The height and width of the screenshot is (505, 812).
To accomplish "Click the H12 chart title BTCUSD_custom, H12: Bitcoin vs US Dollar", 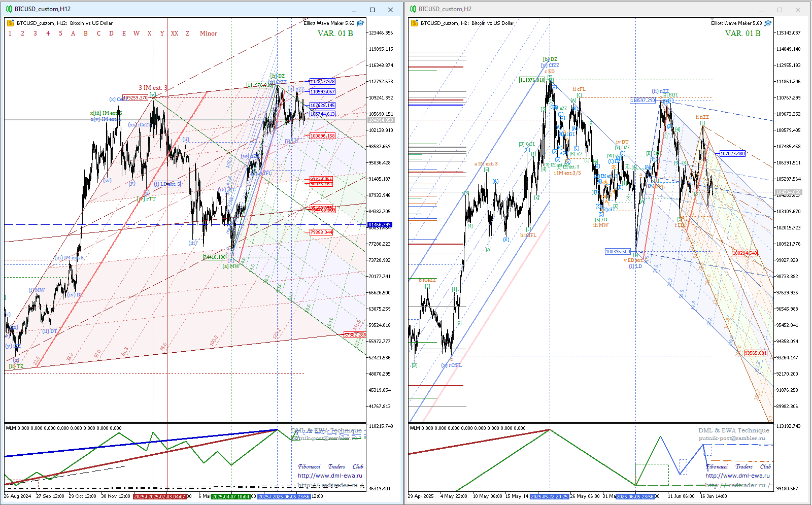I will coord(65,23).
